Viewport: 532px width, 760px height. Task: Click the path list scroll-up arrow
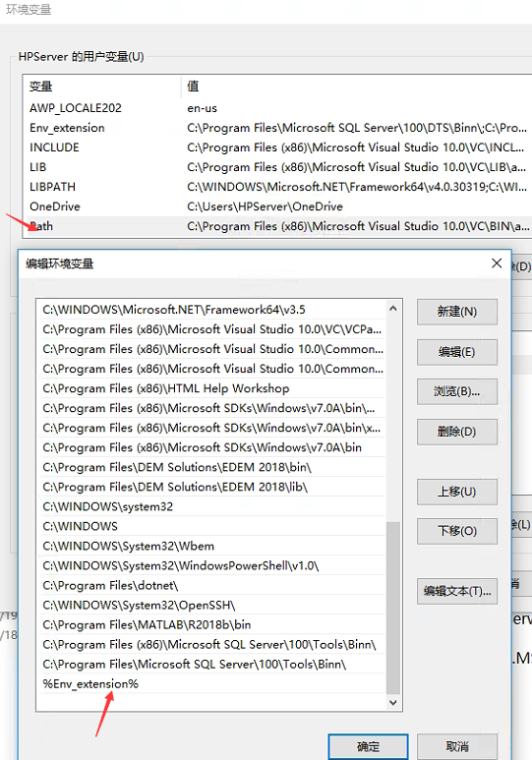tap(393, 309)
